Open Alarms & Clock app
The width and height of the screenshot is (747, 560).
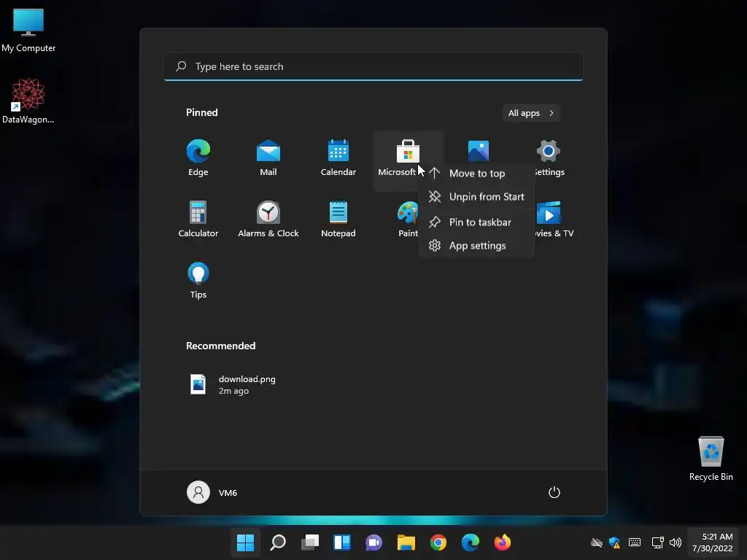(268, 219)
